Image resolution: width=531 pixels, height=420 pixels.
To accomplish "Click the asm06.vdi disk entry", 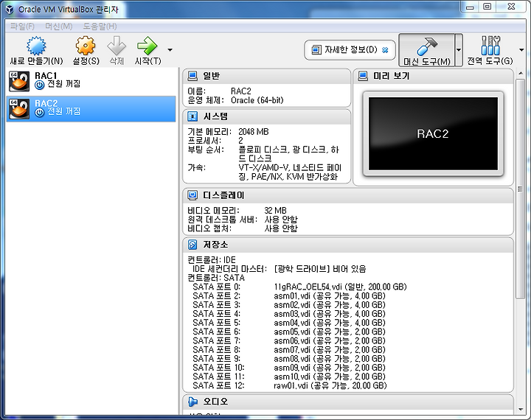I will (330, 341).
